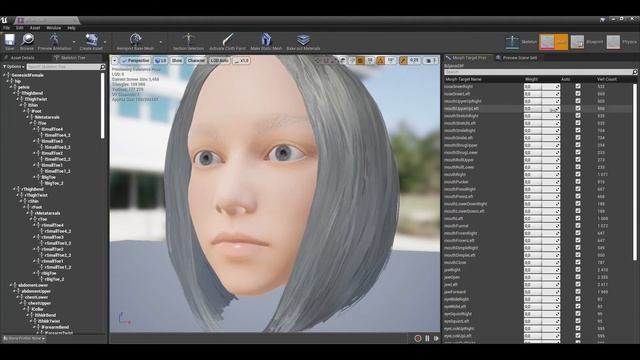Image resolution: width=640 pixels, height=360 pixels.
Task: Click the record button in viewport
Action: pos(418,338)
